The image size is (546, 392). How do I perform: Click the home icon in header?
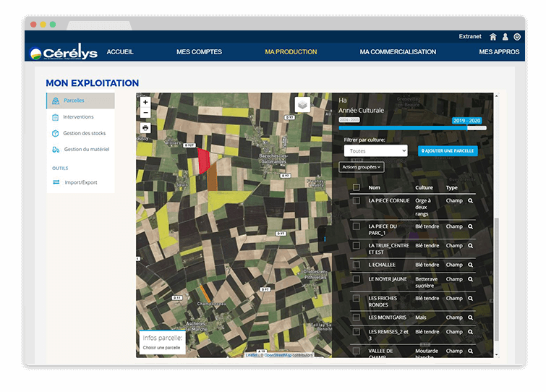click(493, 37)
